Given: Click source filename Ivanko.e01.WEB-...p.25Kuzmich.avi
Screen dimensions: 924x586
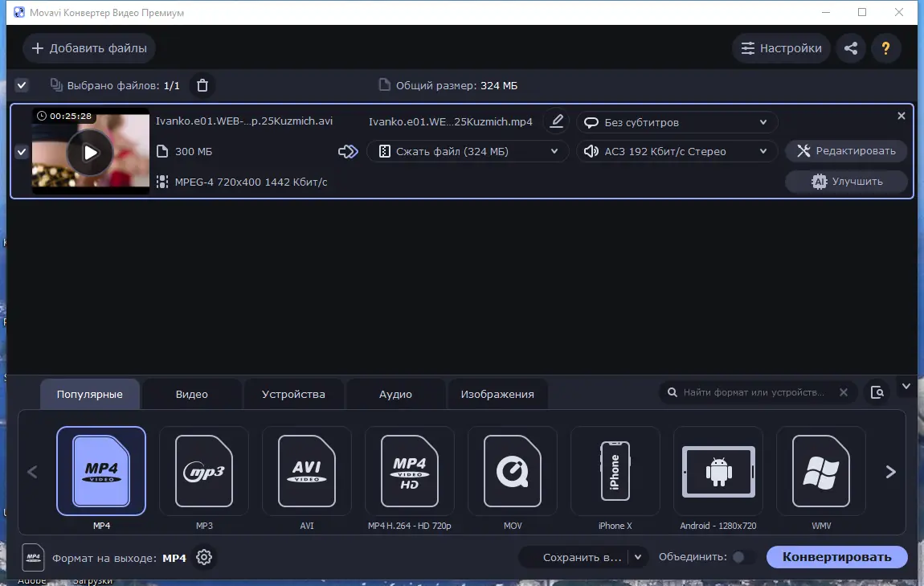Looking at the screenshot, I should point(244,121).
